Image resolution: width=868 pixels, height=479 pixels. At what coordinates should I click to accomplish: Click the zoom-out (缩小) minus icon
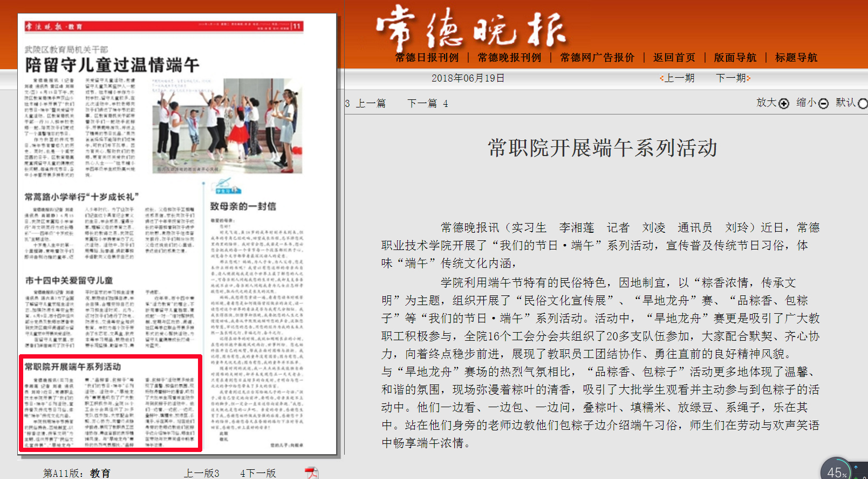click(x=823, y=103)
